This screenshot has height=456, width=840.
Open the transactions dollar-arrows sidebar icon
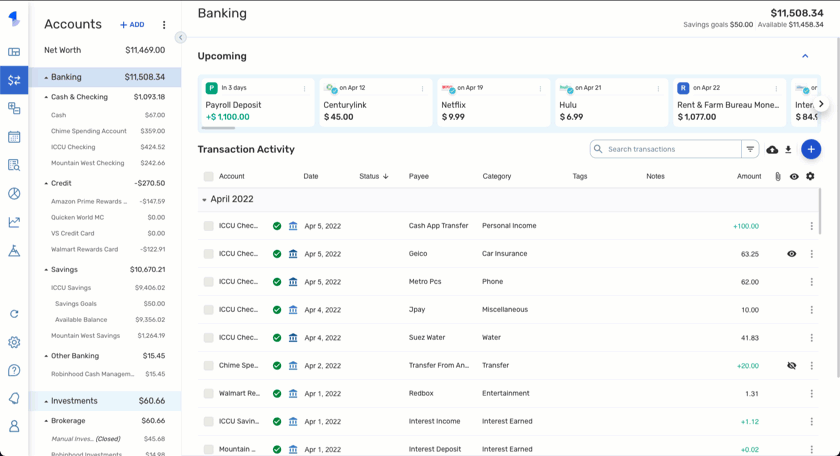tap(14, 80)
